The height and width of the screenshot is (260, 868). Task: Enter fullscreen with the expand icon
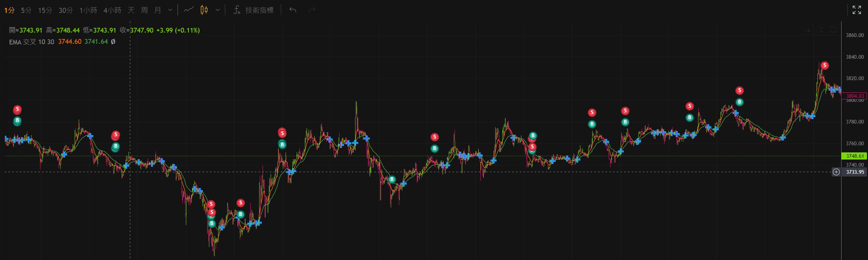pos(857,10)
